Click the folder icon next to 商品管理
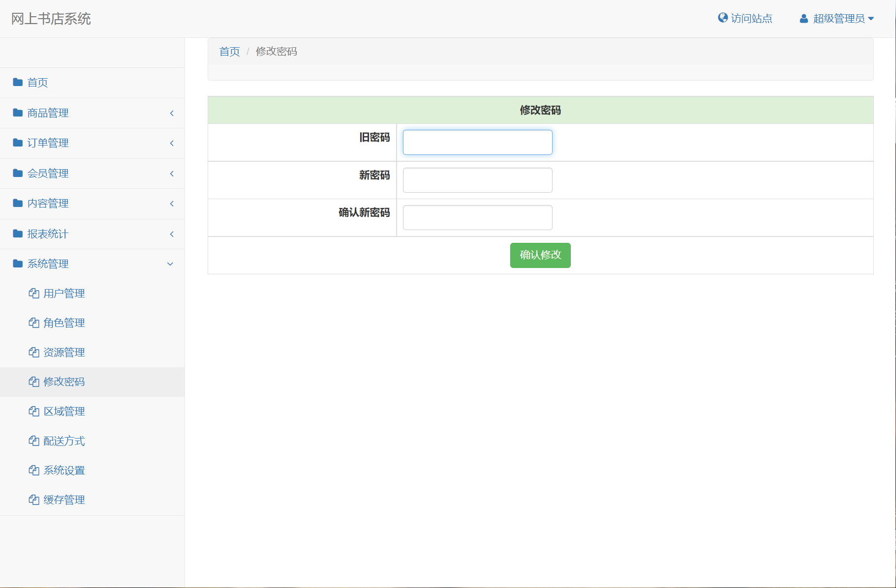The height and width of the screenshot is (588, 896). pyautogui.click(x=18, y=113)
